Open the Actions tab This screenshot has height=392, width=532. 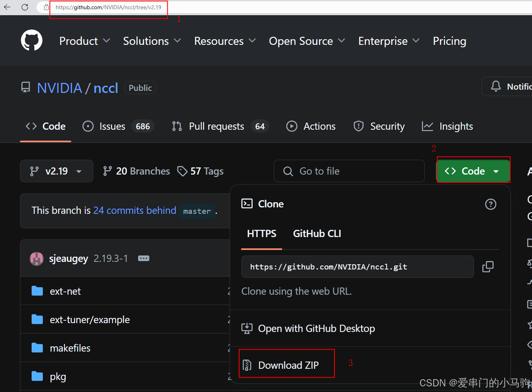pos(311,126)
